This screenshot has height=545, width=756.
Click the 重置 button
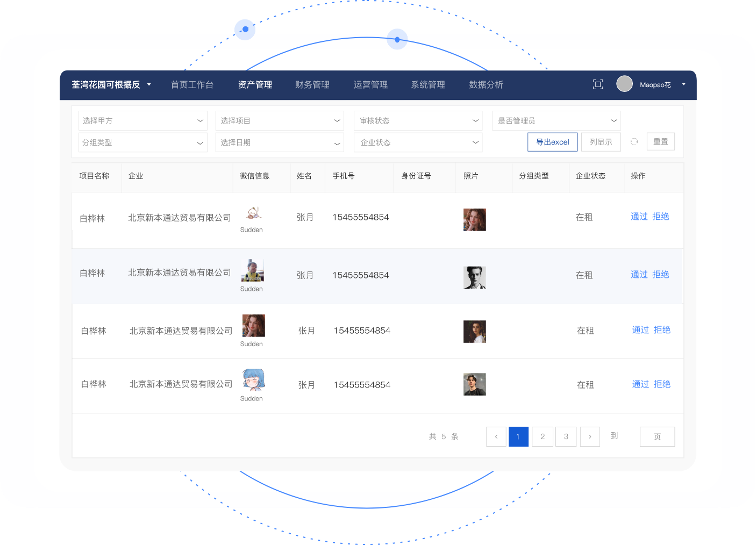[x=660, y=142]
